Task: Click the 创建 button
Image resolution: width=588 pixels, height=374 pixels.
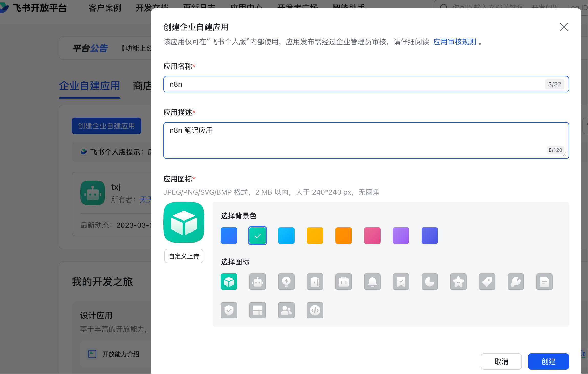Action: (x=548, y=361)
